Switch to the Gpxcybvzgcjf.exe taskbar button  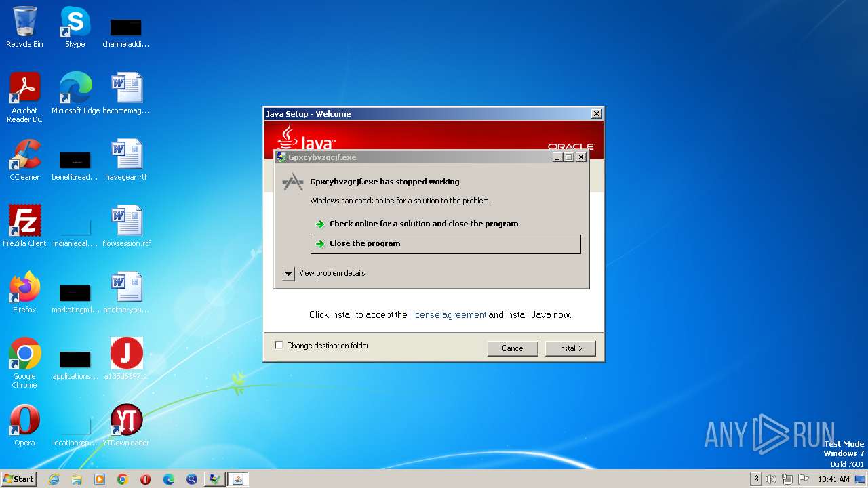point(214,479)
